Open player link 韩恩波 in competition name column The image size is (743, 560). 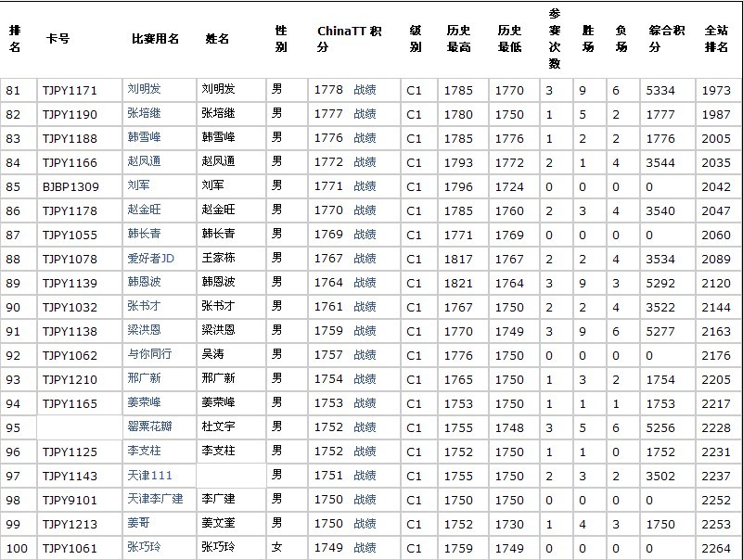point(144,282)
